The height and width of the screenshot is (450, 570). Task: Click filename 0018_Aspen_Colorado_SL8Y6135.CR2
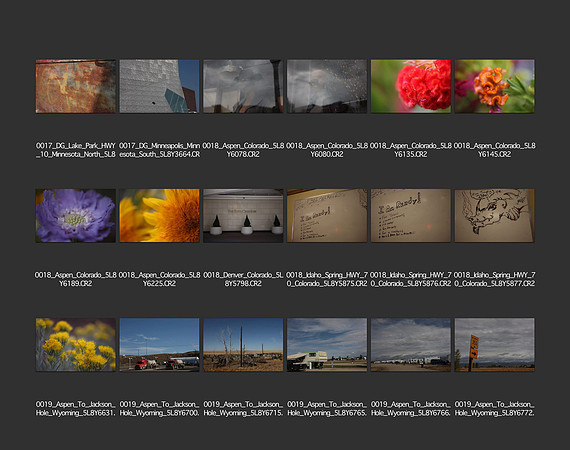(x=411, y=150)
